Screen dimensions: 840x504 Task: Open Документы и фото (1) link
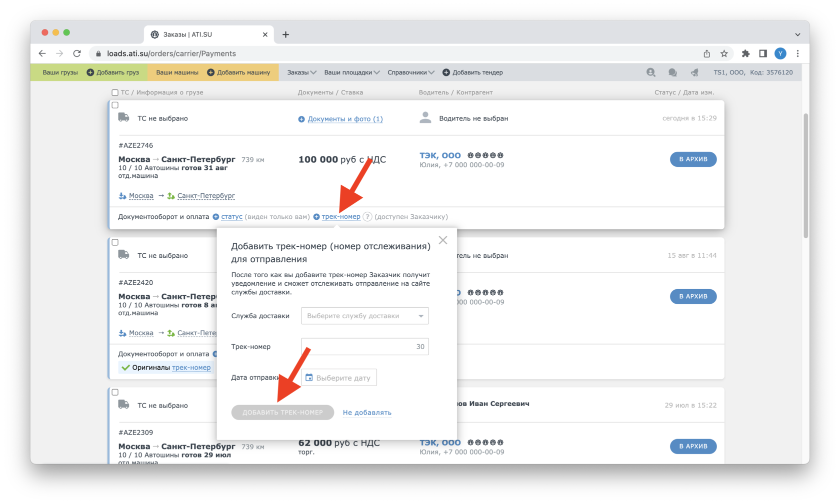pyautogui.click(x=345, y=119)
